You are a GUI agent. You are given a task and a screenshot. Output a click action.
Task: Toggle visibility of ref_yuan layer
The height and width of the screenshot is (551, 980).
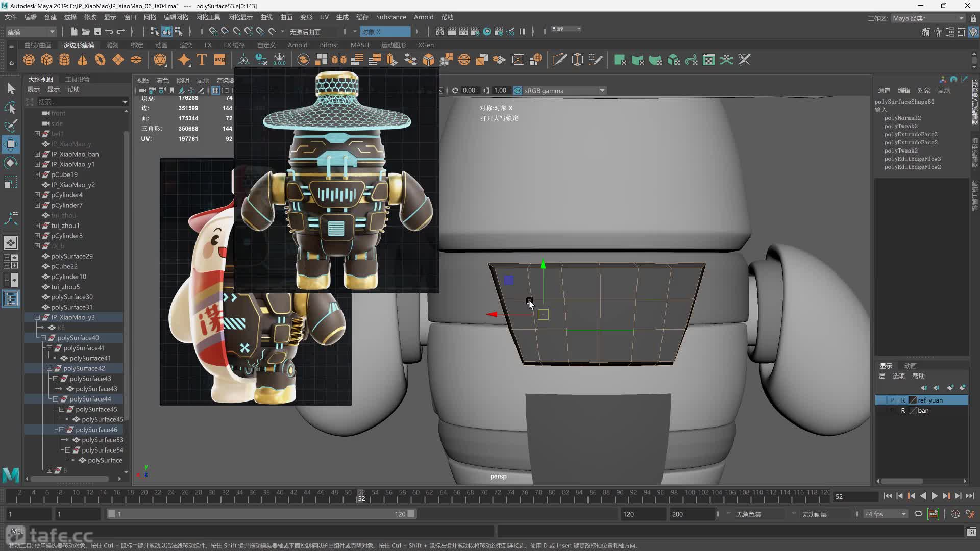coord(882,400)
